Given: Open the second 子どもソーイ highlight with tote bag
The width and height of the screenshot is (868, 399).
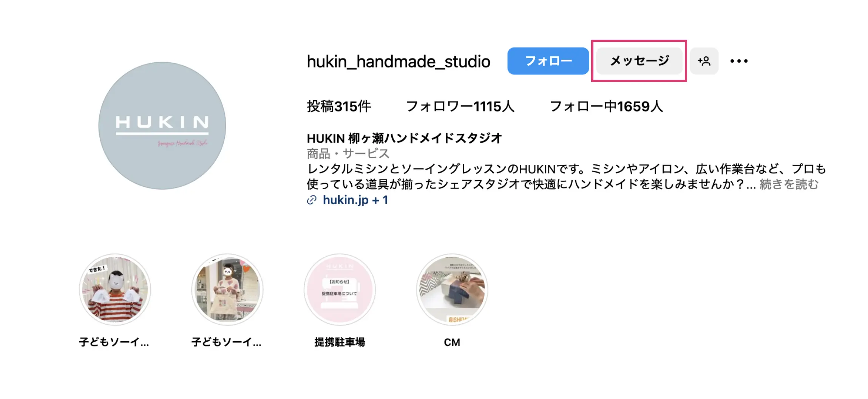Looking at the screenshot, I should click(x=227, y=289).
